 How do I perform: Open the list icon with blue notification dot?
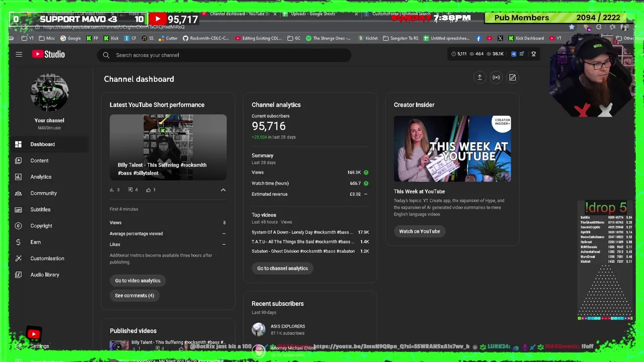[522, 54]
